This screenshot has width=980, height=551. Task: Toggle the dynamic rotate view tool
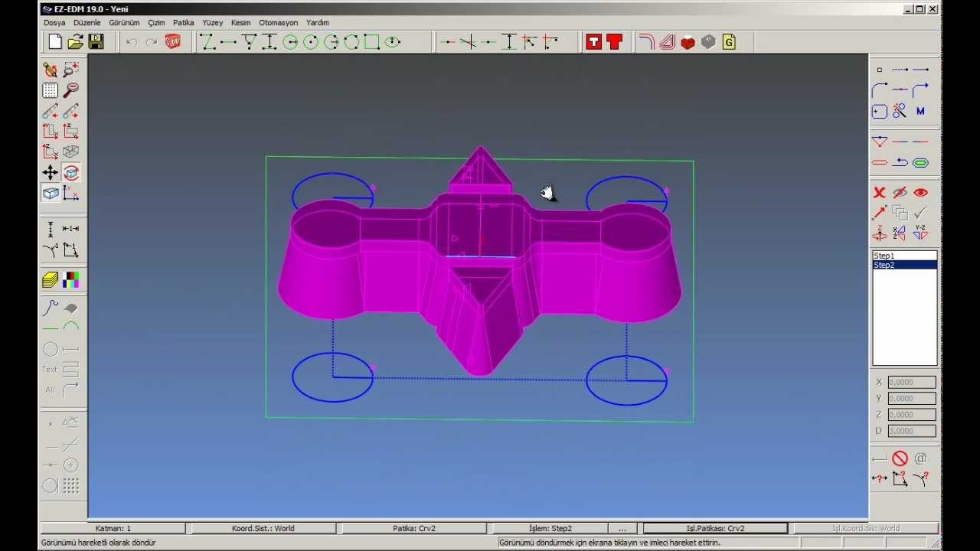[x=70, y=172]
